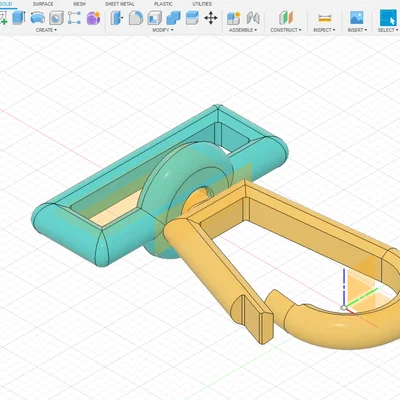Switch to the SOLID tab

(x=6, y=4)
